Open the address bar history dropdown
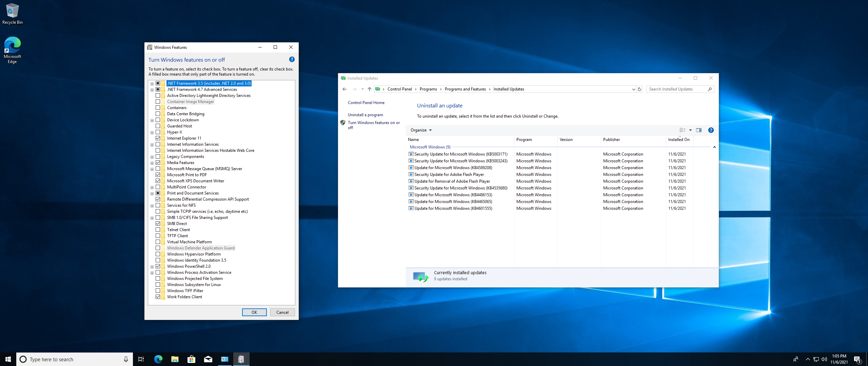Image resolution: width=868 pixels, height=366 pixels. 633,89
